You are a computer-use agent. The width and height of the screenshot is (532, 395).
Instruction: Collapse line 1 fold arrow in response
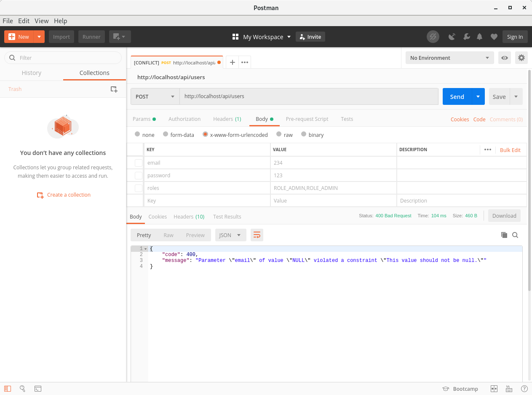(x=146, y=249)
